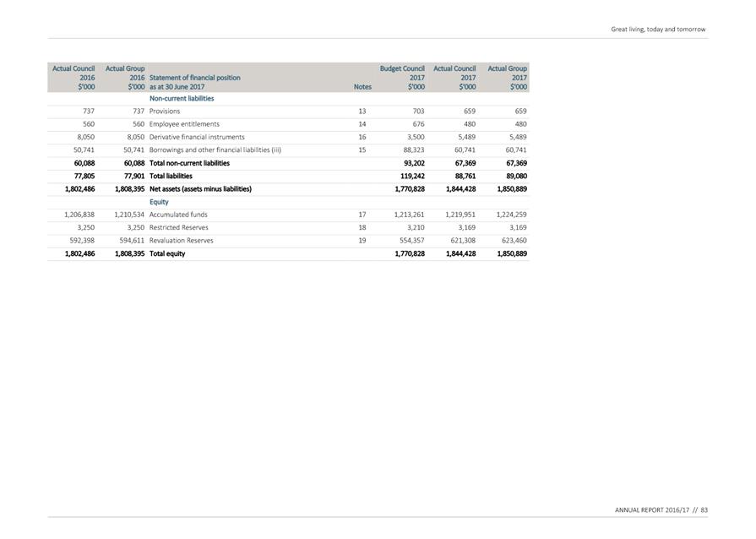
Task: Click the "Actual Group 2016" column header
Action: click(x=125, y=78)
